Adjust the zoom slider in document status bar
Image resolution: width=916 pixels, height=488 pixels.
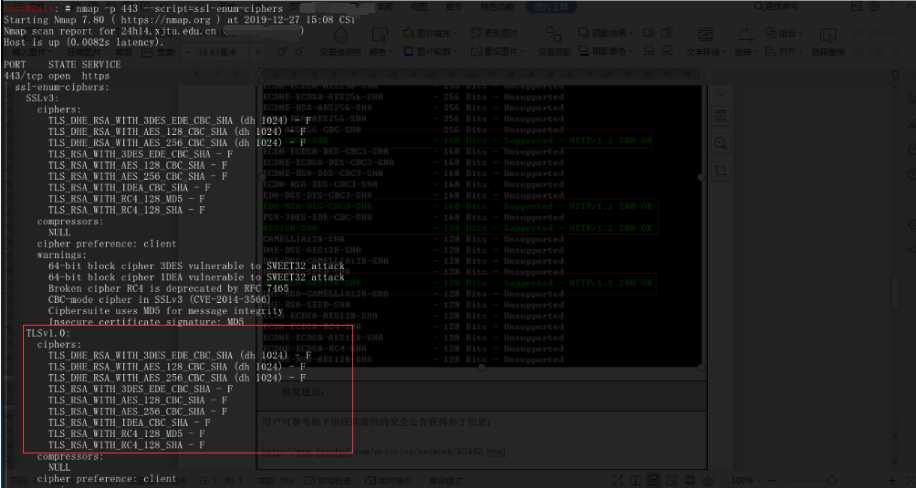830,480
